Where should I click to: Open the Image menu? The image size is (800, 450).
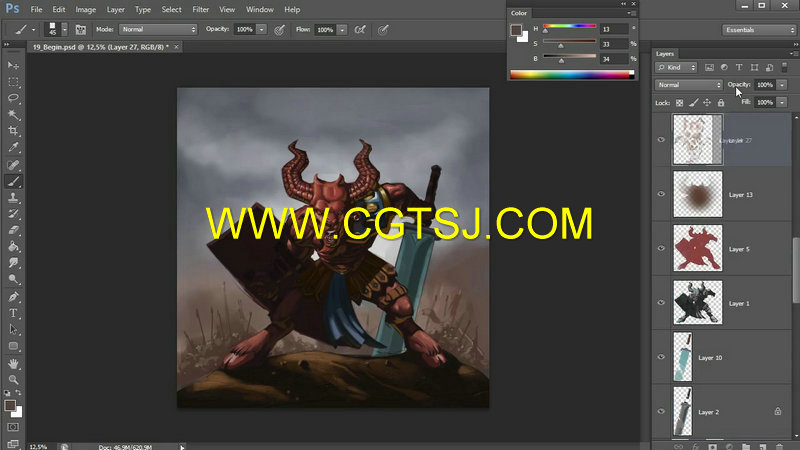click(x=86, y=10)
